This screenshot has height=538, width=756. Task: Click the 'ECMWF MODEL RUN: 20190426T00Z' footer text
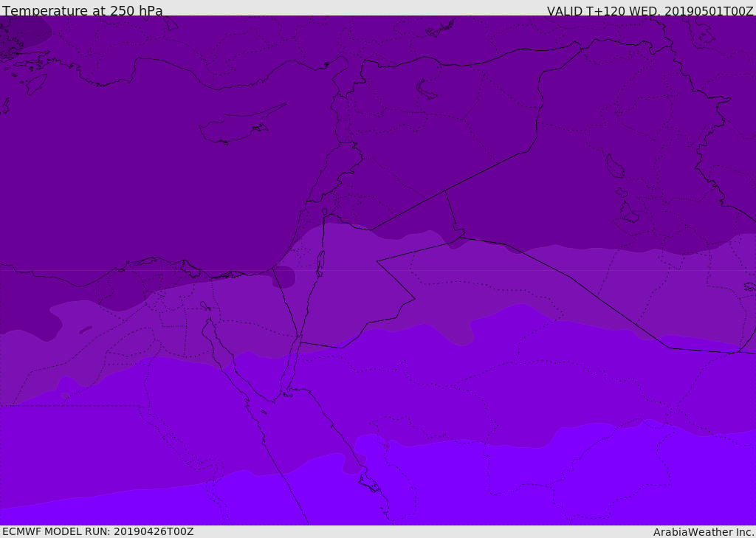[x=98, y=531]
